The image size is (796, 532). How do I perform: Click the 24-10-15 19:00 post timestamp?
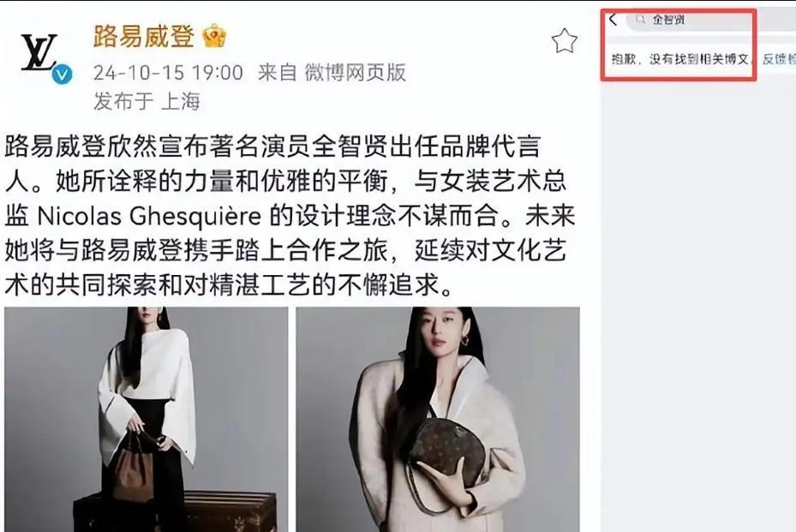[168, 73]
